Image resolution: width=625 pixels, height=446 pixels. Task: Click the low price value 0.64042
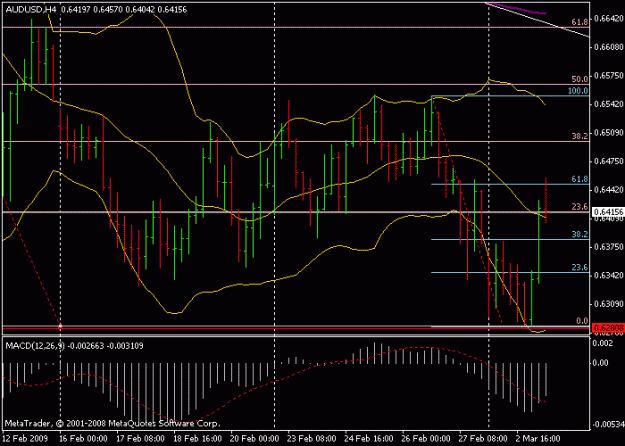point(140,9)
